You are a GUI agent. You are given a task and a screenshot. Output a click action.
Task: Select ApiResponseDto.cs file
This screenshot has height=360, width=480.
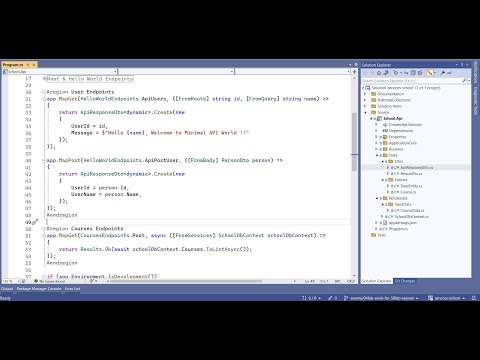click(x=417, y=168)
